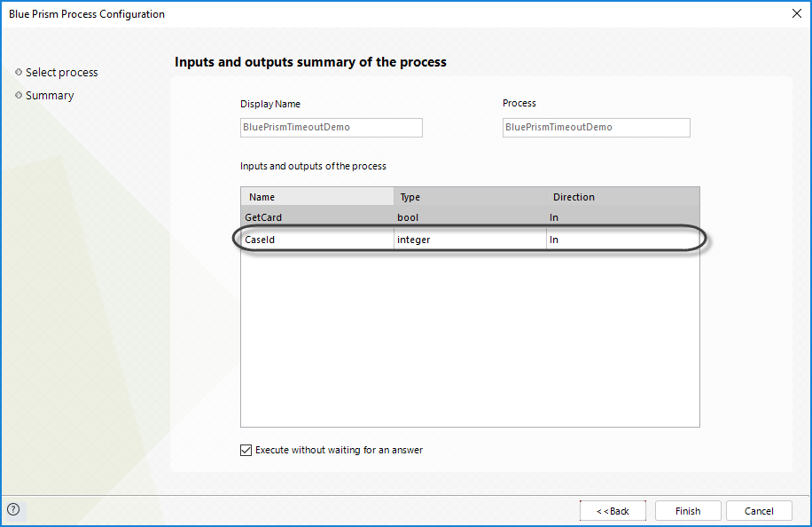Screen dimensions: 812x527
Task: Click the Select process step bullet icon
Action: tap(19, 72)
